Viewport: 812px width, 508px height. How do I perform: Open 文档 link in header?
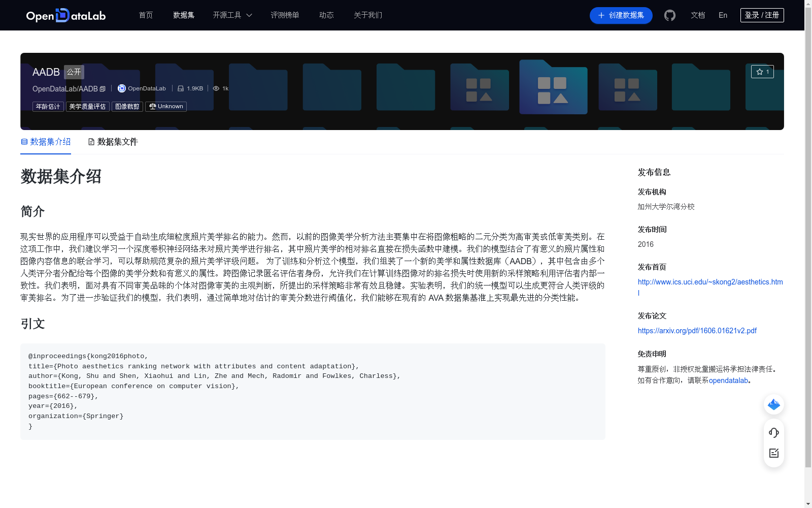coord(698,15)
